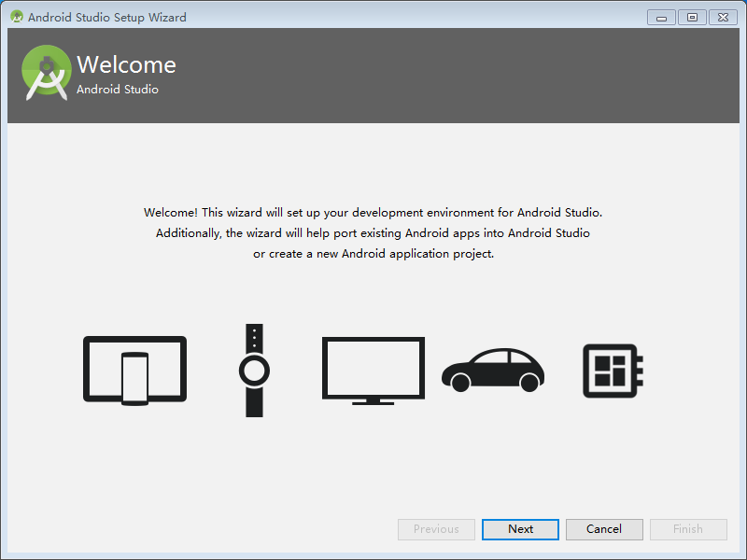Click the 'Android Studio' subtitle under Welcome
This screenshot has width=747, height=560.
point(118,89)
